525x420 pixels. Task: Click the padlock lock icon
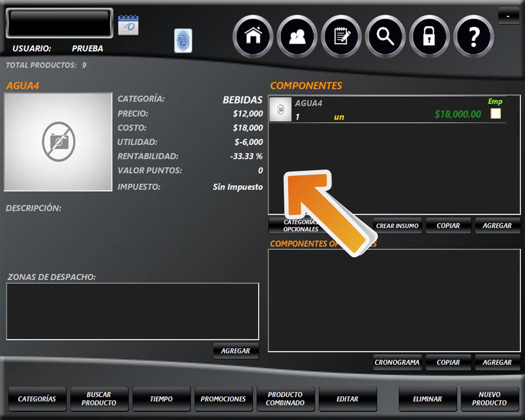pos(429,37)
